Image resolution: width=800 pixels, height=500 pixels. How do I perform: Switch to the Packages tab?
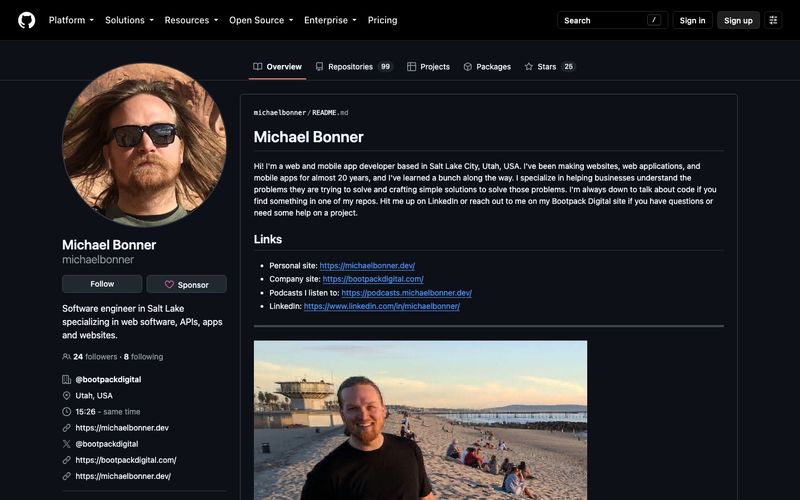(x=487, y=67)
